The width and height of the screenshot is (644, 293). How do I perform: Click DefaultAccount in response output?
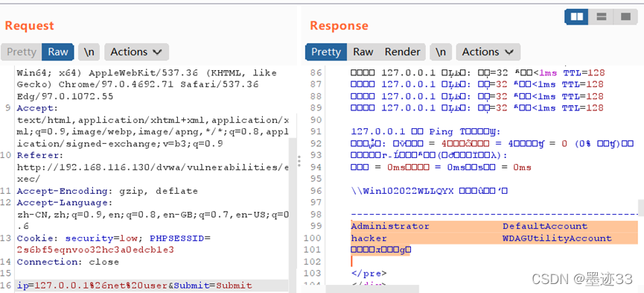(545, 227)
